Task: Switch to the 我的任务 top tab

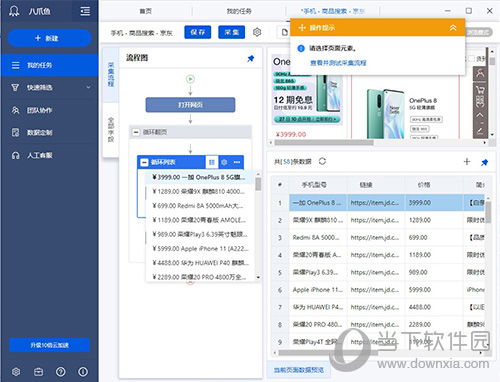Action: [239, 11]
